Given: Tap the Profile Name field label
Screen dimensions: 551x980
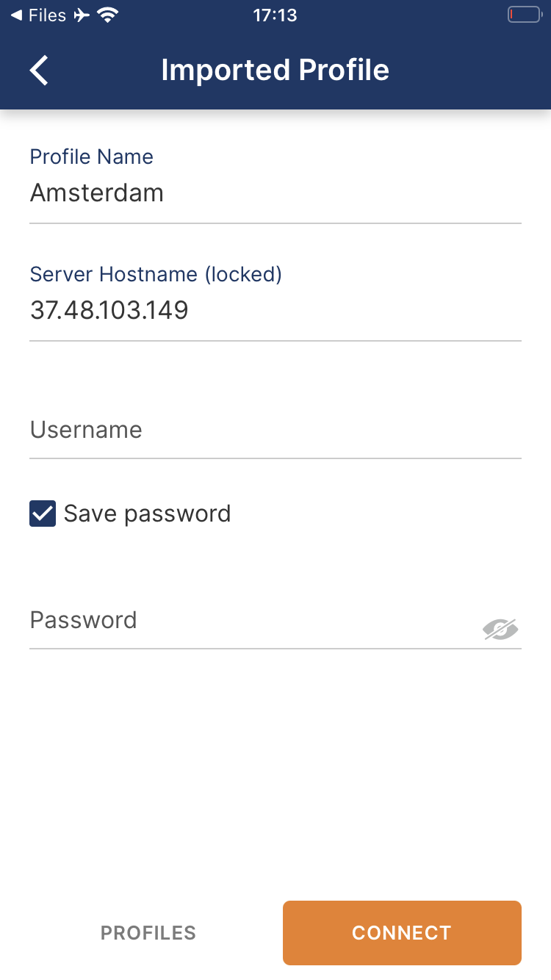Looking at the screenshot, I should (92, 156).
